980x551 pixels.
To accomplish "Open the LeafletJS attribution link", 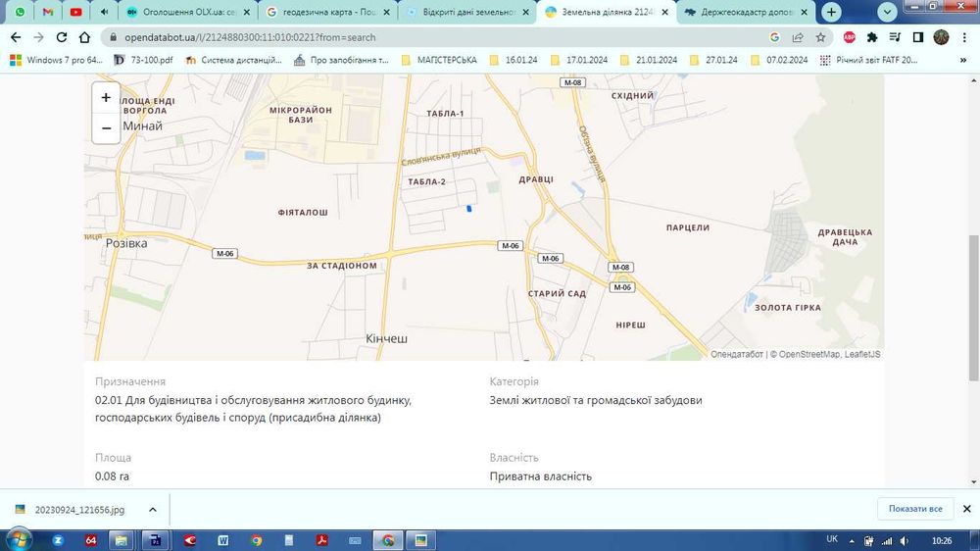I will (862, 354).
